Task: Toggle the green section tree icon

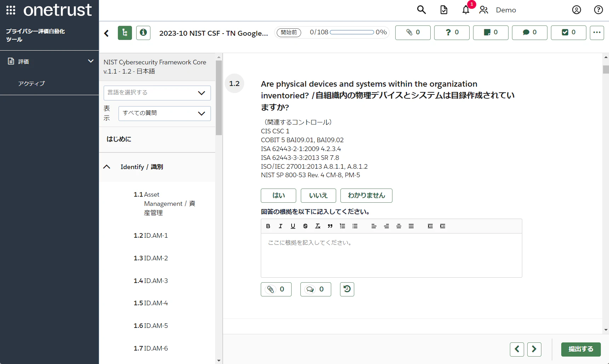Action: tap(125, 33)
